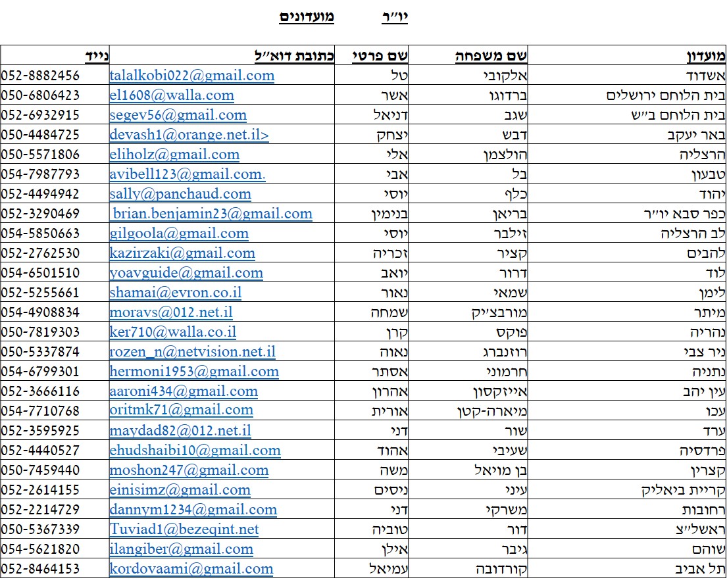Select phone number cell 052-8882456
Image resolution: width=727 pixels, height=588 pixels.
point(41,76)
